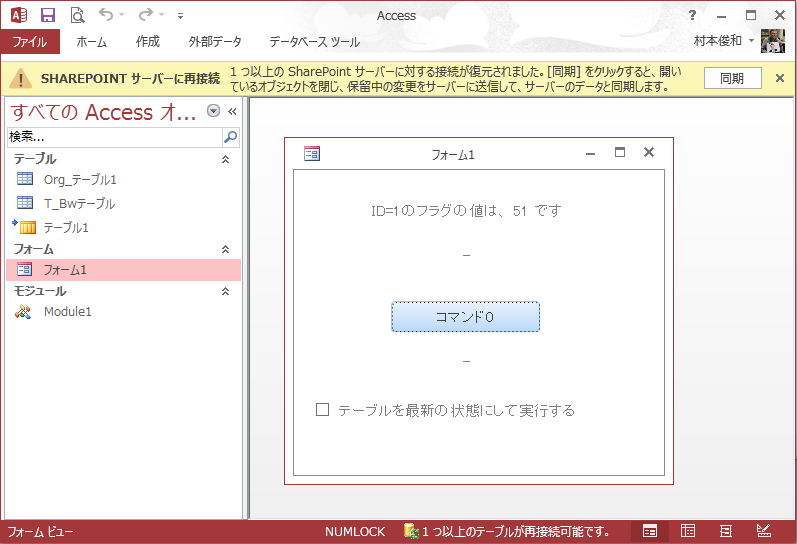Open the ファイル tab

[x=30, y=42]
